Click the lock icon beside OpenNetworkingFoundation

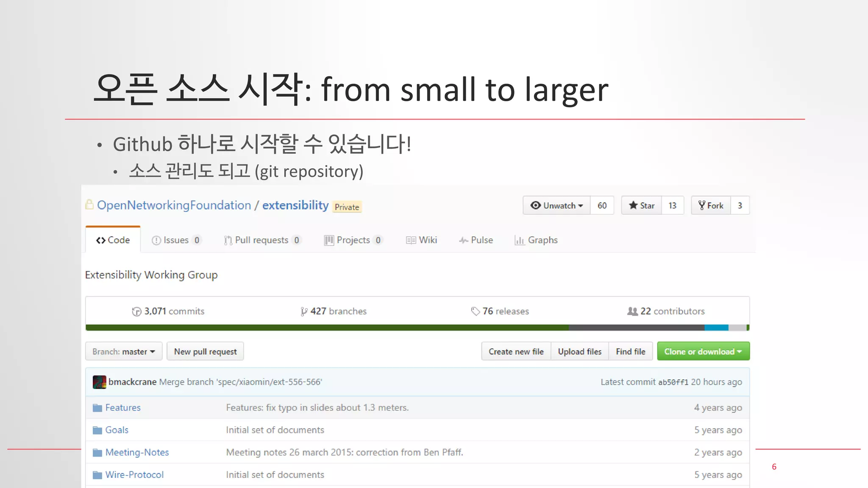[89, 205]
